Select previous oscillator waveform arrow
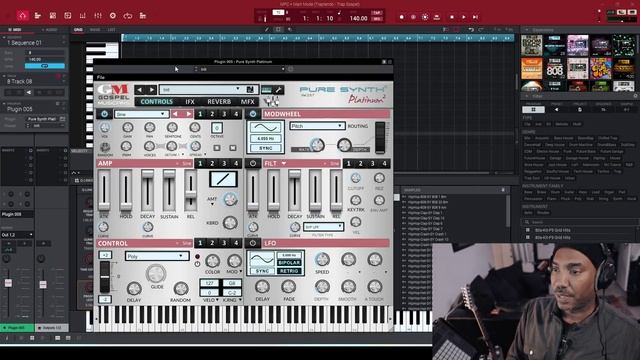This screenshot has height=360, width=640. click(176, 114)
